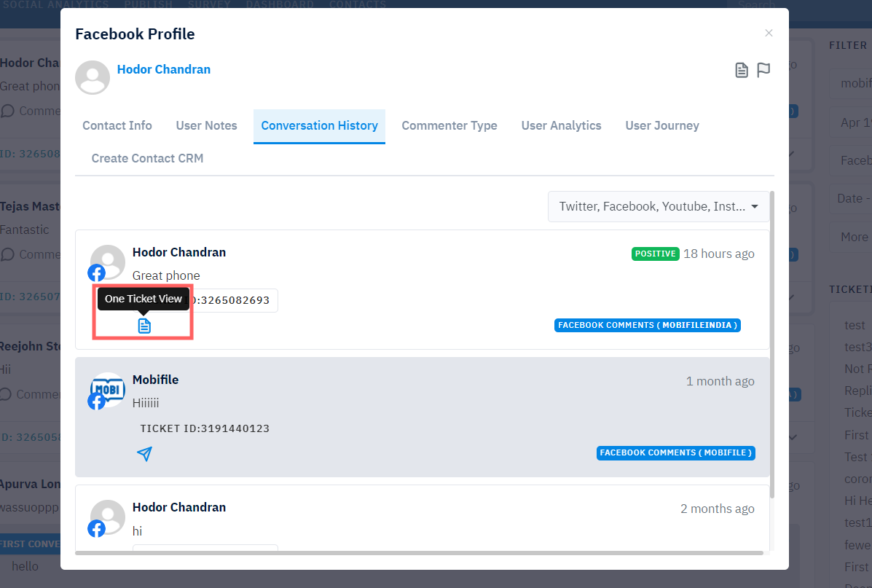Click avatar of Hodor Chandran 'hi' message
This screenshot has width=872, height=588.
click(x=107, y=517)
